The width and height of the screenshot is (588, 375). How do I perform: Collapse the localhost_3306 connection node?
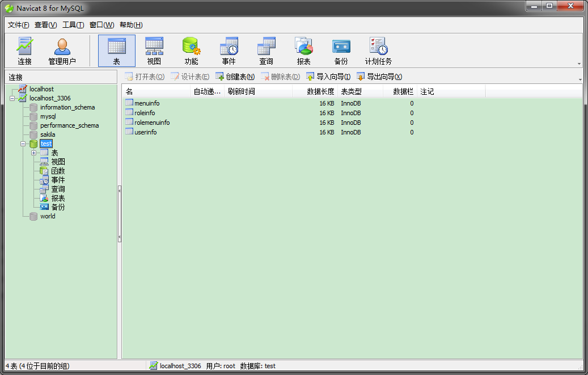click(x=12, y=98)
